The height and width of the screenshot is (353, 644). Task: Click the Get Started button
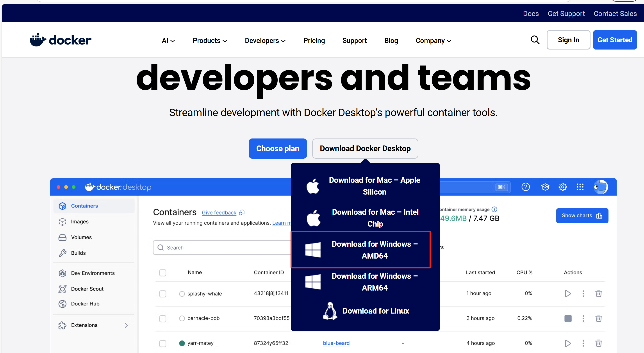(x=615, y=40)
